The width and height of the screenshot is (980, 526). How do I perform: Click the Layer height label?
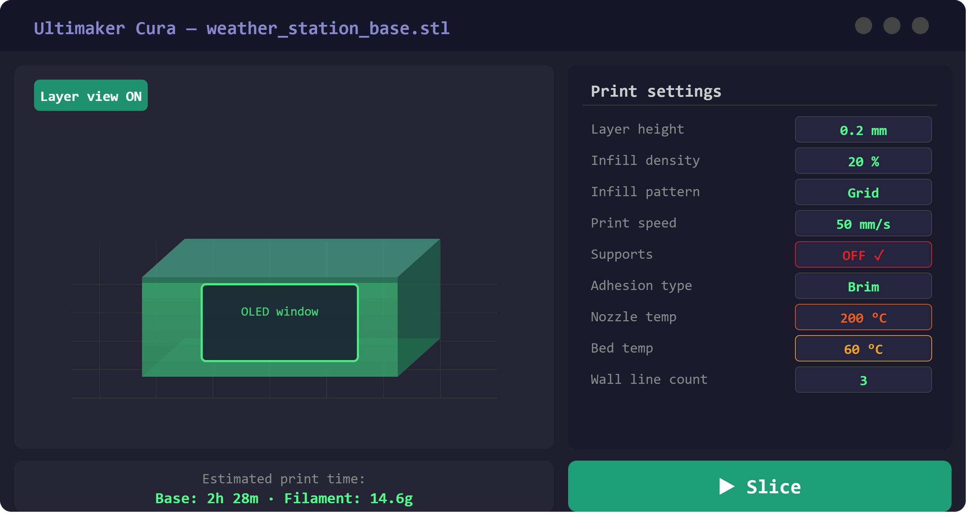click(637, 129)
